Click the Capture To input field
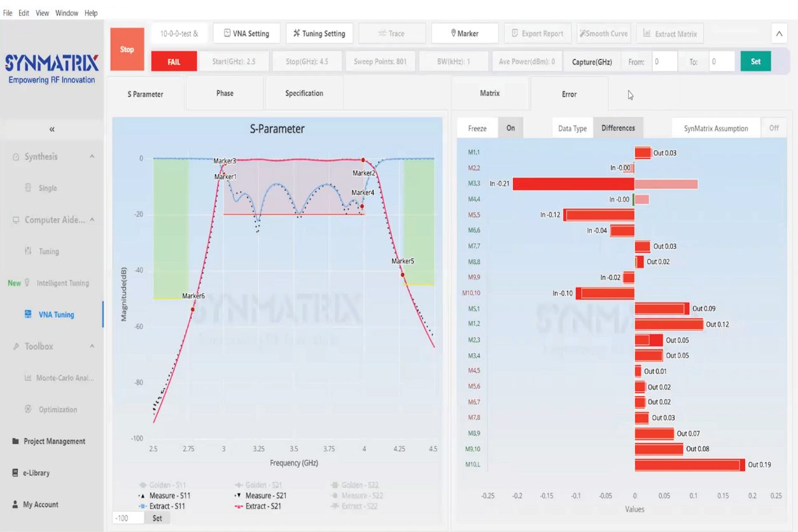798x532 pixels. coord(722,62)
